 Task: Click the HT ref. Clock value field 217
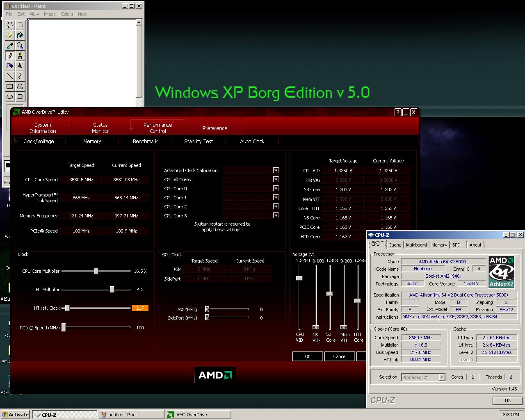(140, 308)
